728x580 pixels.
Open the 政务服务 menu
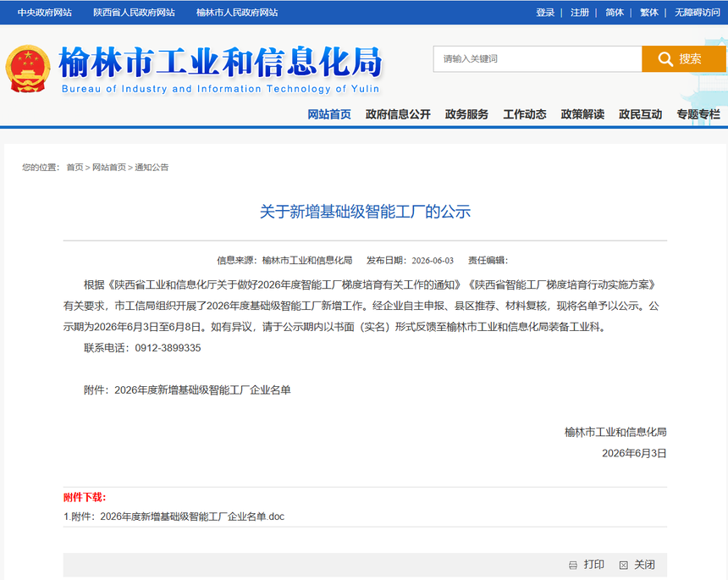click(x=466, y=114)
